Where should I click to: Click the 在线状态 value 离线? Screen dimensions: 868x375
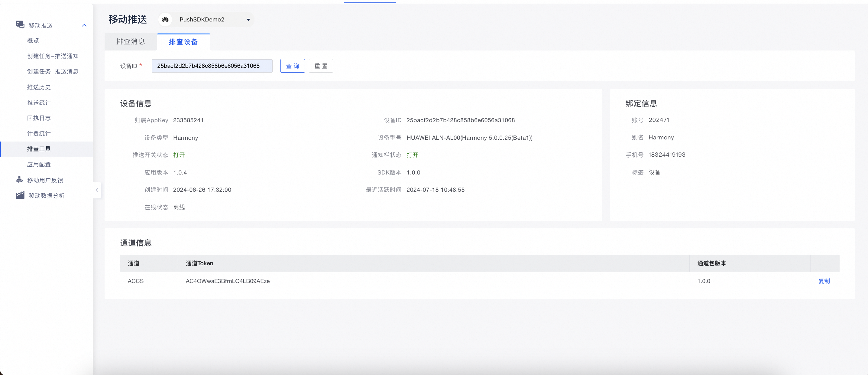(x=179, y=207)
